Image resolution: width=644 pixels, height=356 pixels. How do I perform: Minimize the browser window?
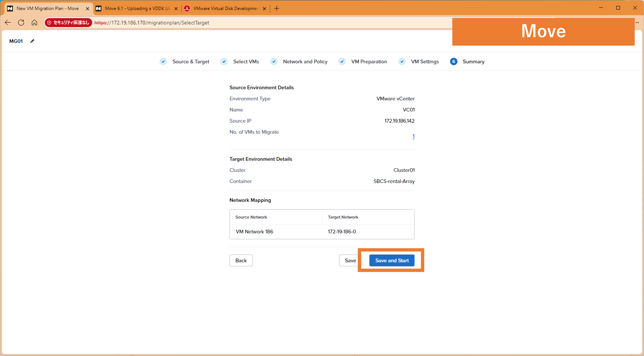(x=601, y=8)
